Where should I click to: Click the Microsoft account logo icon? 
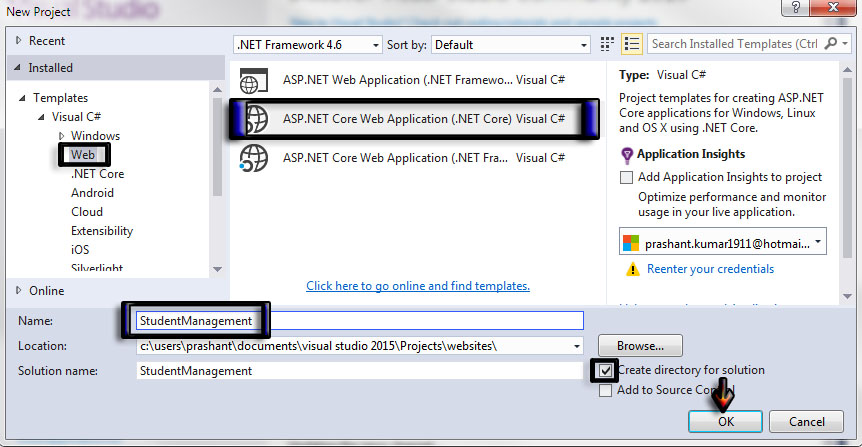click(631, 243)
